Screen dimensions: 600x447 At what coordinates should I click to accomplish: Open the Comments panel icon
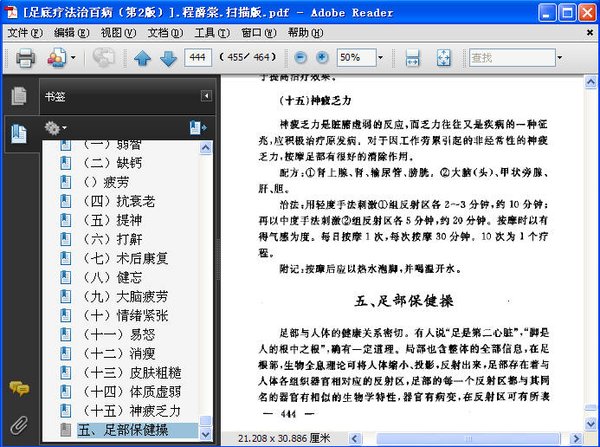click(x=19, y=388)
